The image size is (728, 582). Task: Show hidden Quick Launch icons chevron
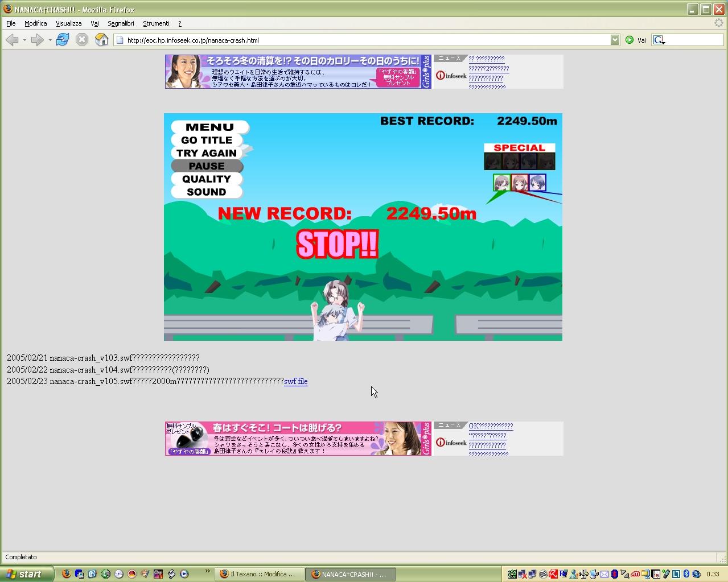tap(208, 572)
